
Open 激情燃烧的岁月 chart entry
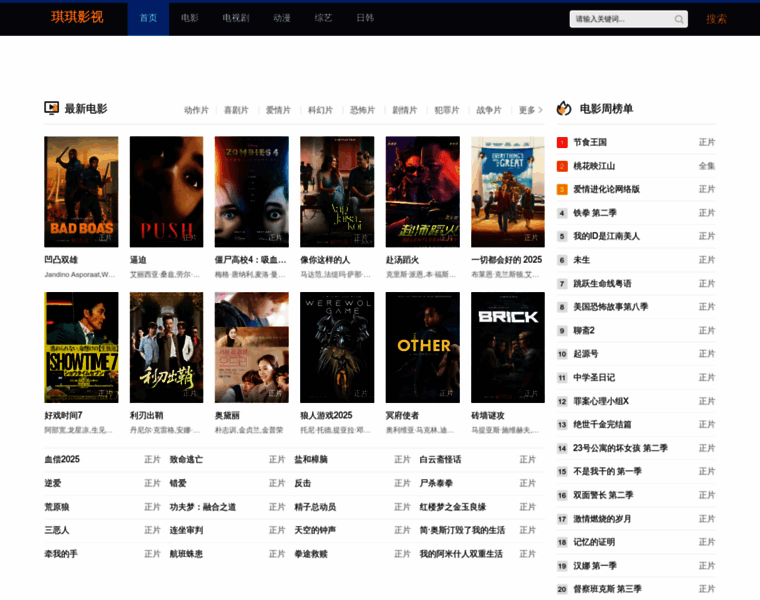tap(602, 519)
